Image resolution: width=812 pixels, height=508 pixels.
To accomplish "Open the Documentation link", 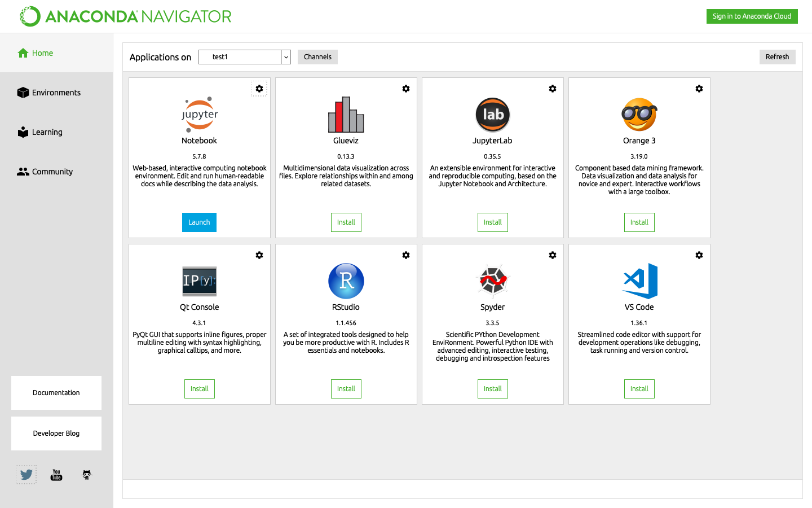I will tap(56, 393).
